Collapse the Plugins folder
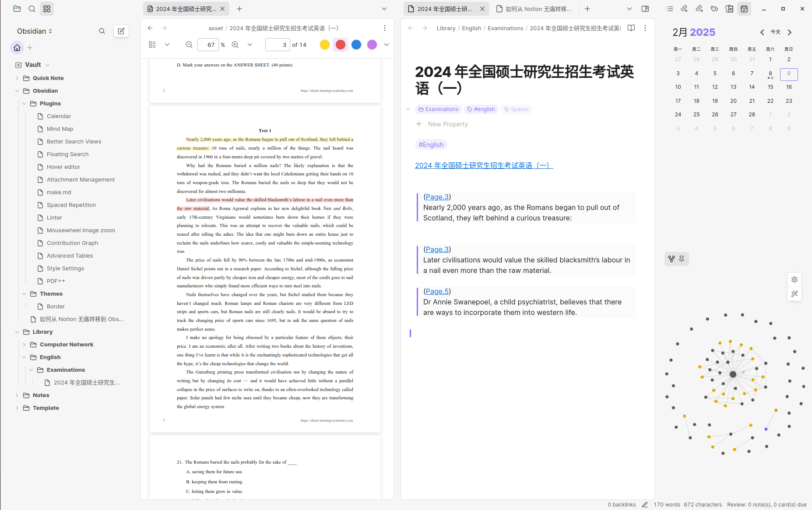Screen dimensions: 812x510 (24, 104)
